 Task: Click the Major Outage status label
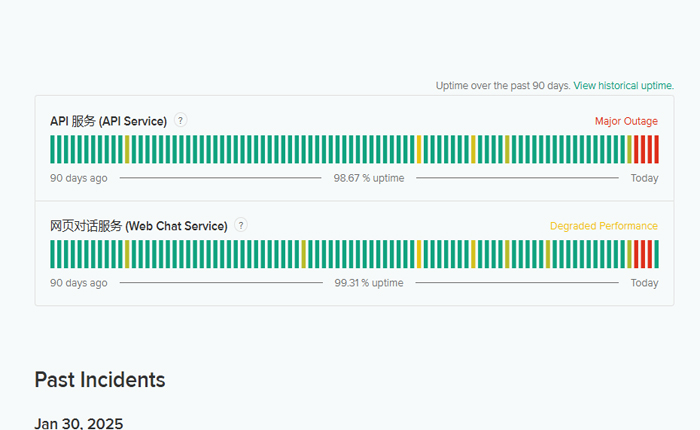(626, 121)
